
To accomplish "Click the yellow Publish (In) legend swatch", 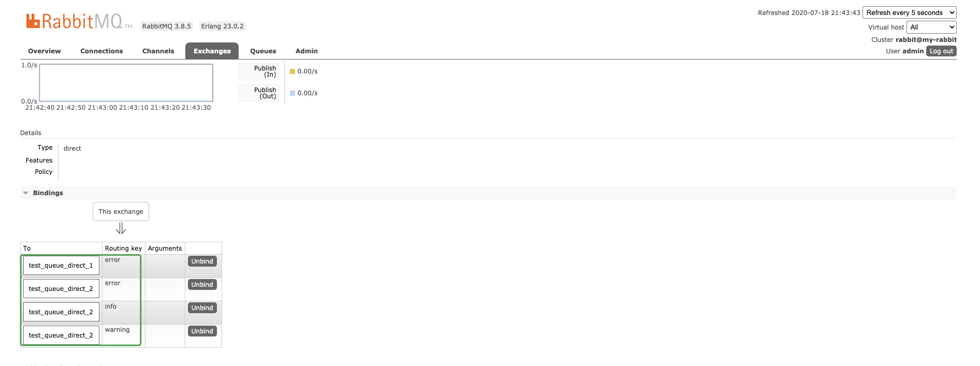I will pos(292,71).
